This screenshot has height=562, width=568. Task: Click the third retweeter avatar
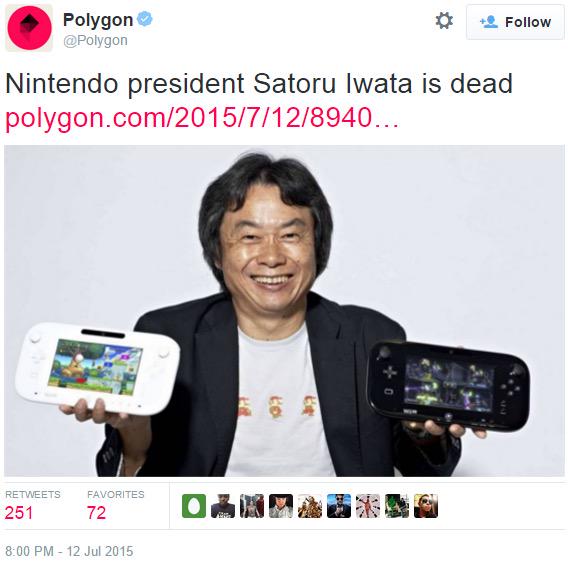tap(252, 506)
